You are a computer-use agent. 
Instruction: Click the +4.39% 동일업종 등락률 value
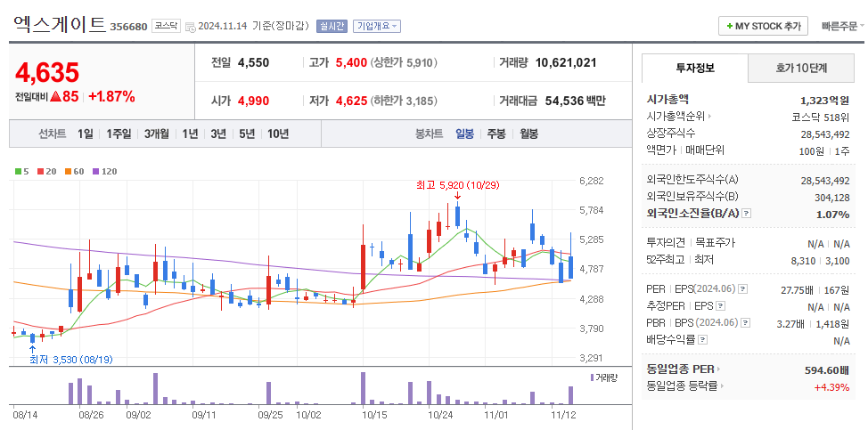click(831, 387)
